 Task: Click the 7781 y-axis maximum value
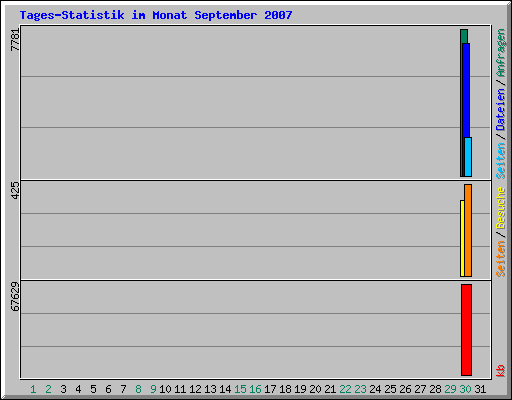15,40
